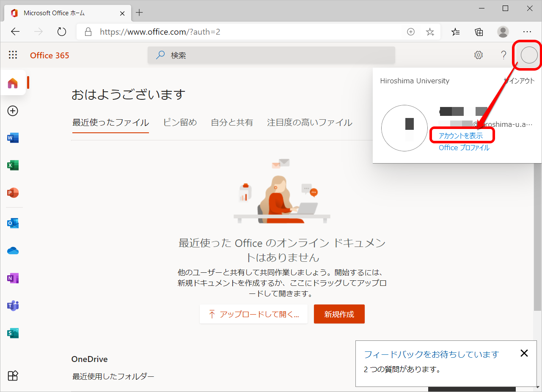Open a new browser tab

click(x=139, y=13)
